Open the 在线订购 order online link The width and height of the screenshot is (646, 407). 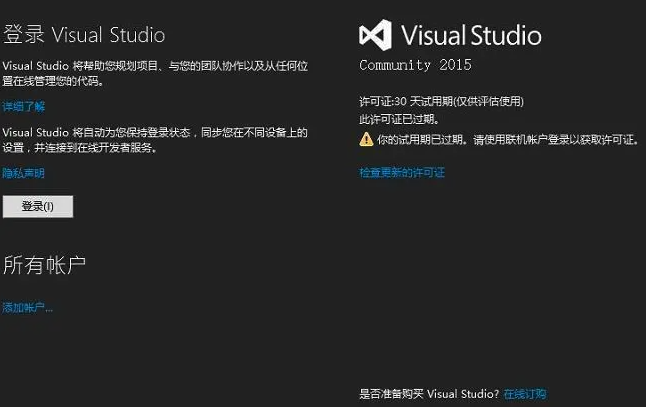[525, 394]
